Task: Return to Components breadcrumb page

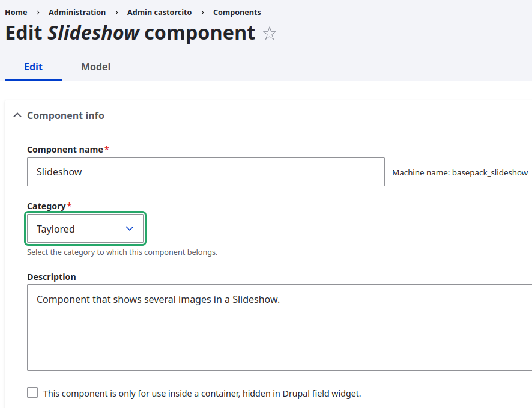Action: click(x=237, y=12)
